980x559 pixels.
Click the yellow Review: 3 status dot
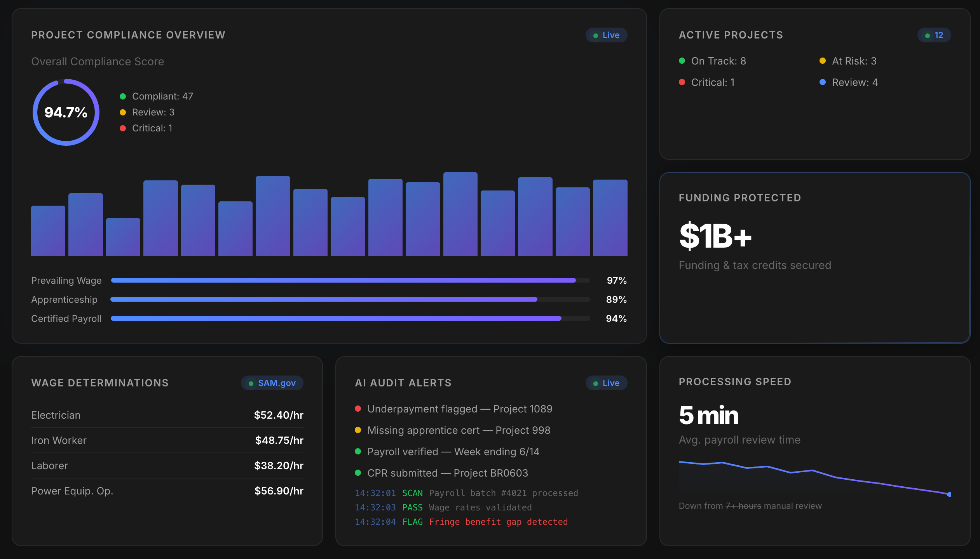click(123, 112)
